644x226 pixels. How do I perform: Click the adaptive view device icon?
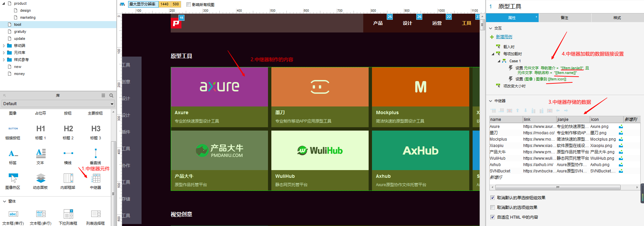(122, 4)
